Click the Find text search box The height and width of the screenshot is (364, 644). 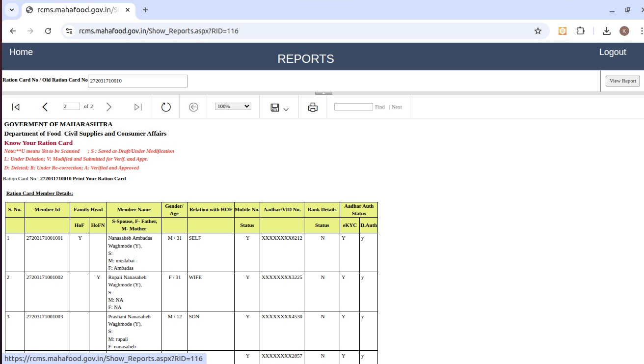point(353,107)
